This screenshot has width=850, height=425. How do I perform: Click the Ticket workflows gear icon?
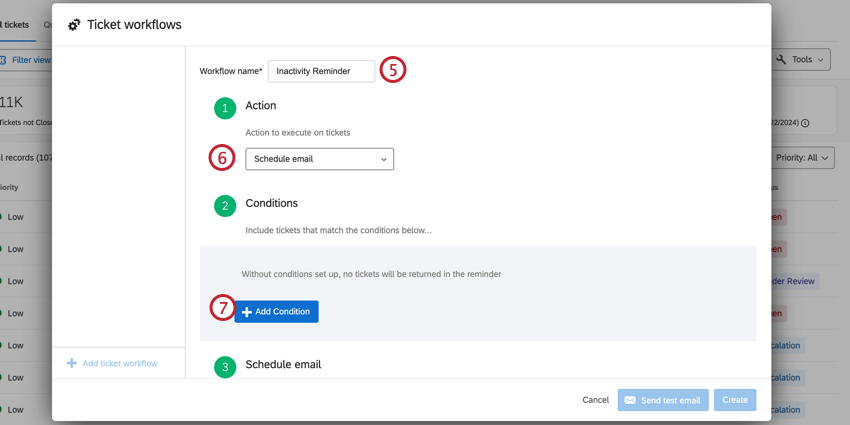[x=74, y=25]
